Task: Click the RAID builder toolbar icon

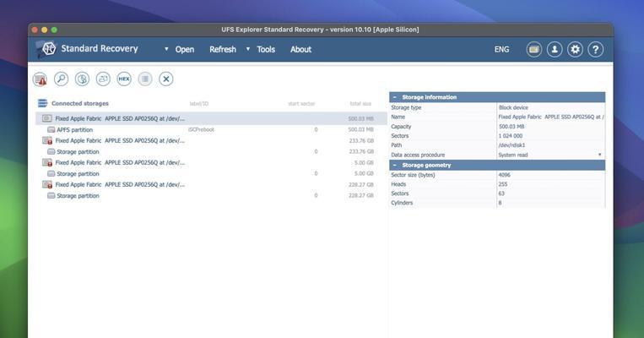Action: pyautogui.click(x=103, y=79)
